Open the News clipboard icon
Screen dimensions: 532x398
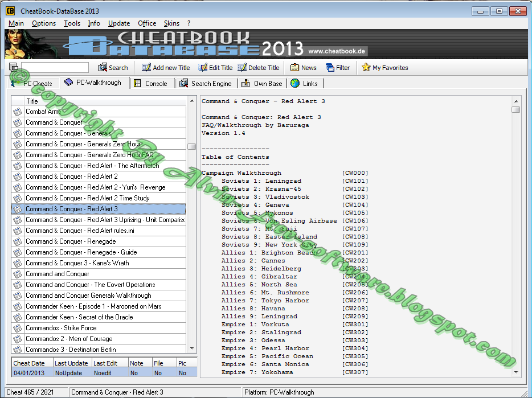(294, 67)
